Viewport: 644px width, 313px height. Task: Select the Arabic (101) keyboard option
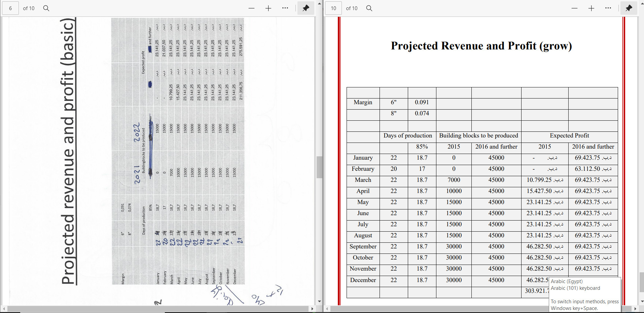click(575, 288)
